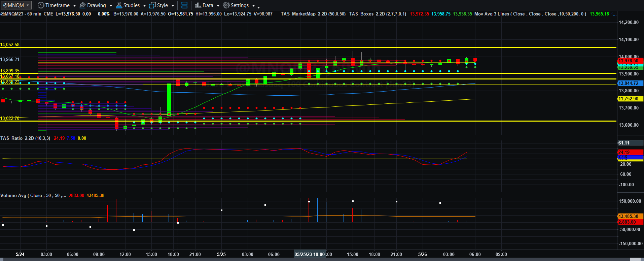
Task: Expand the Timeframe dropdown arrow
Action: (74, 6)
